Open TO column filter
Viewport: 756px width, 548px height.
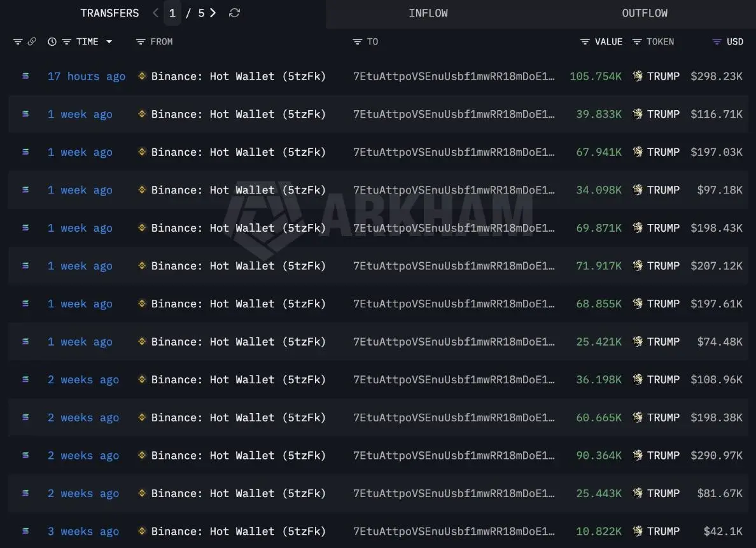click(x=357, y=41)
